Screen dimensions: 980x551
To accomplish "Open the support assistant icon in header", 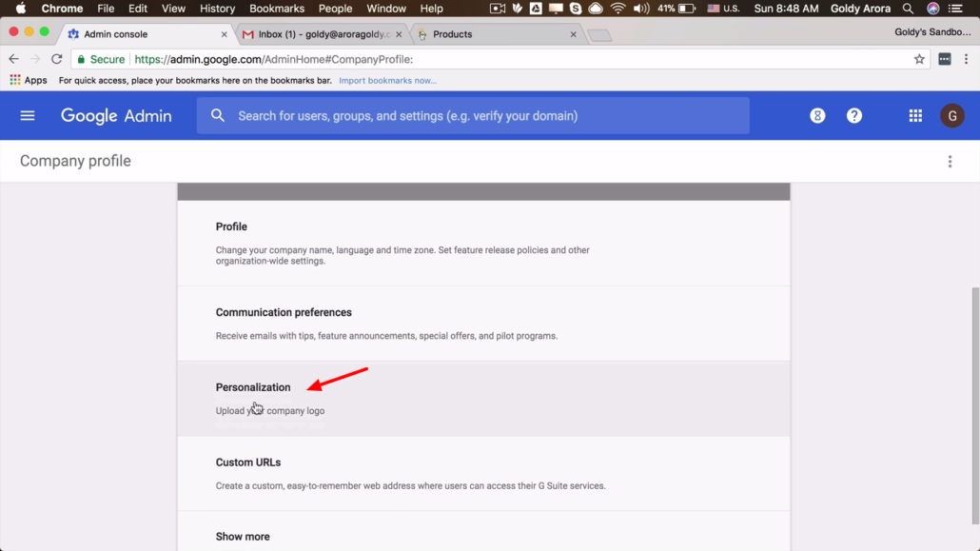I will point(817,116).
